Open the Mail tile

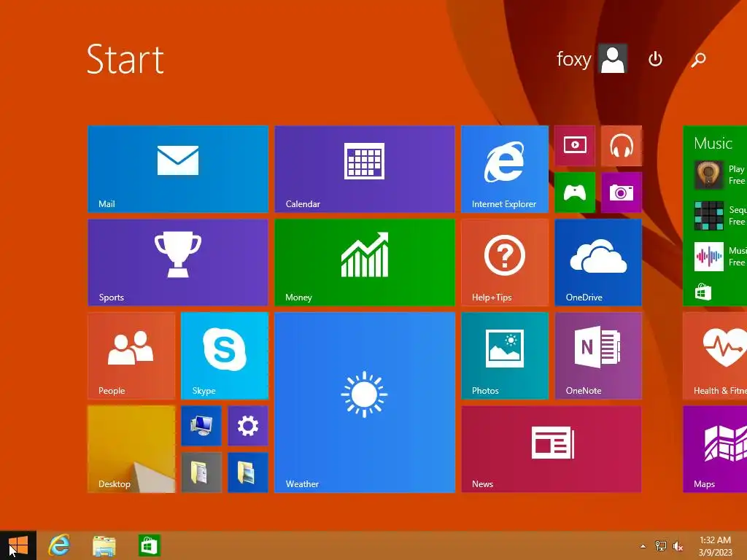pos(178,169)
